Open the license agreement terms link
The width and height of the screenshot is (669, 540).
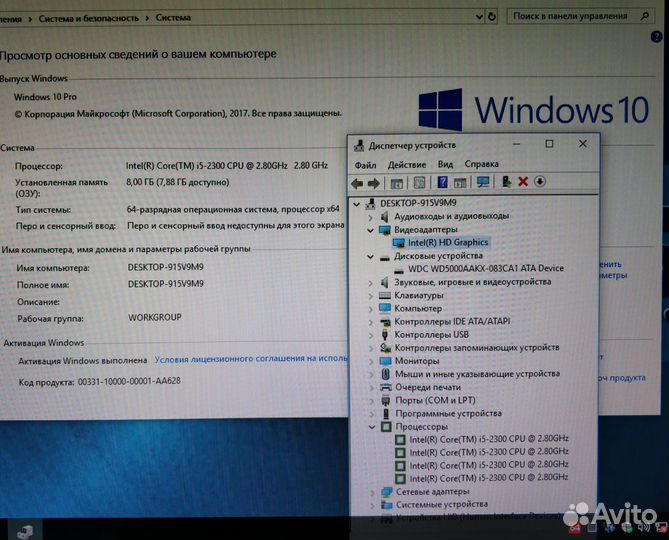251,359
